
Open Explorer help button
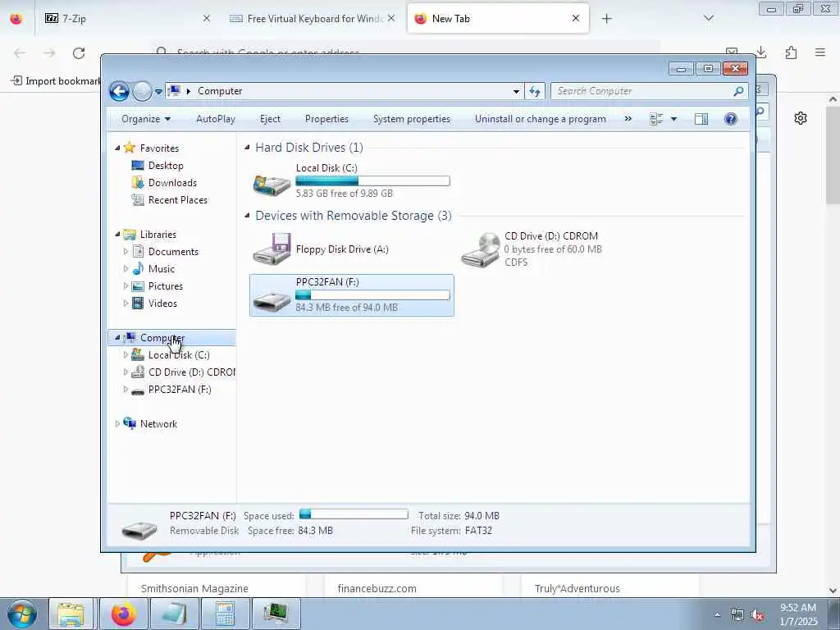(731, 119)
